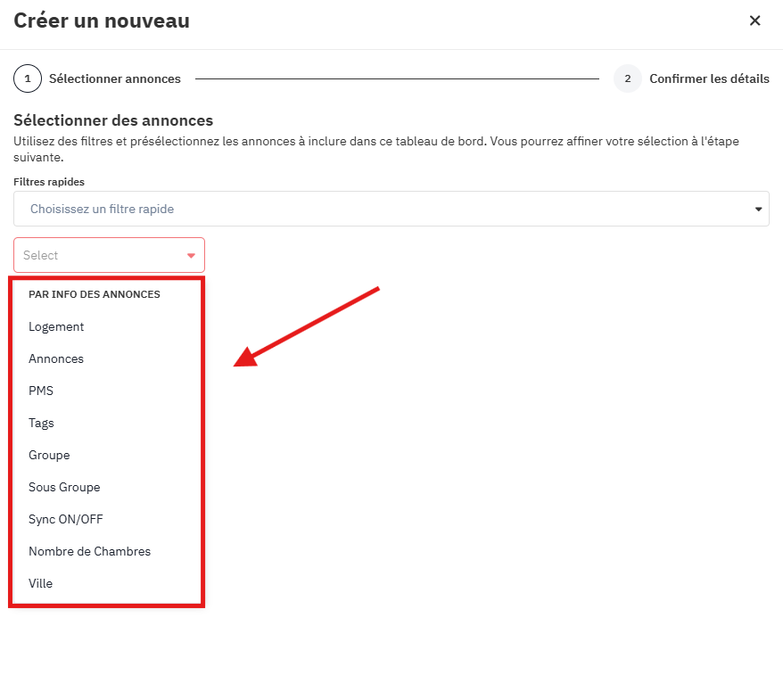Choose Logement from the filter list

[56, 326]
